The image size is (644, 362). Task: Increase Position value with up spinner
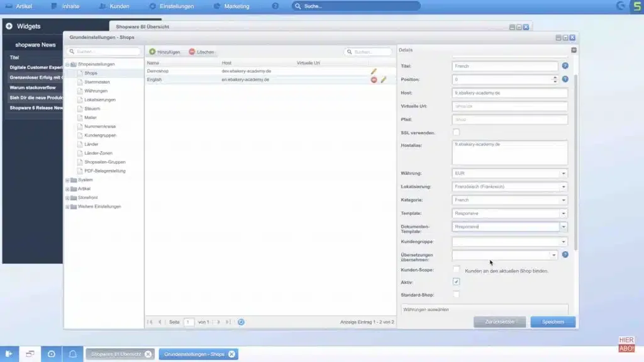555,77
